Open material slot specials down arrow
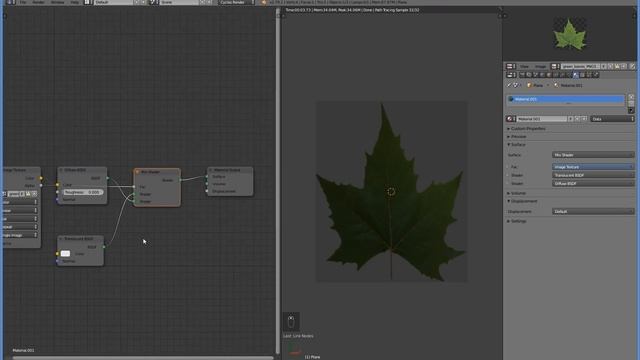 pos(631,110)
